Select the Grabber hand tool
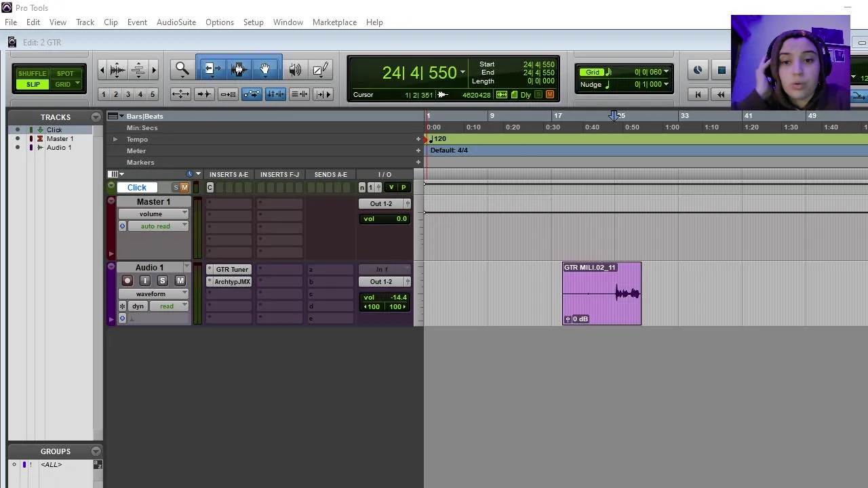The image size is (868, 488). point(265,69)
